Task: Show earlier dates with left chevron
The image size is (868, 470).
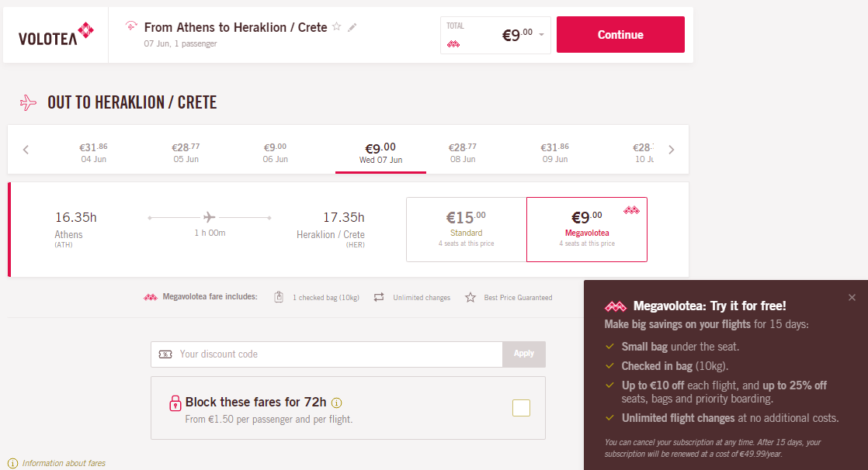Action: (x=26, y=150)
